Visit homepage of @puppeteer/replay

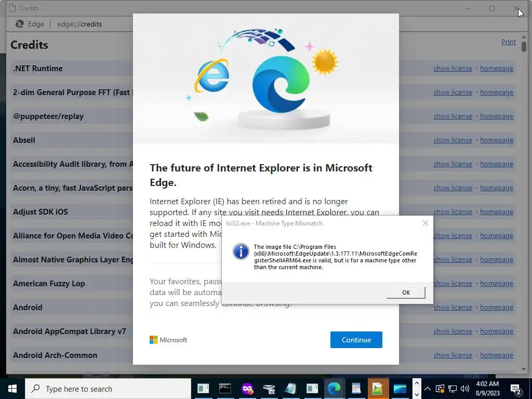pos(496,116)
